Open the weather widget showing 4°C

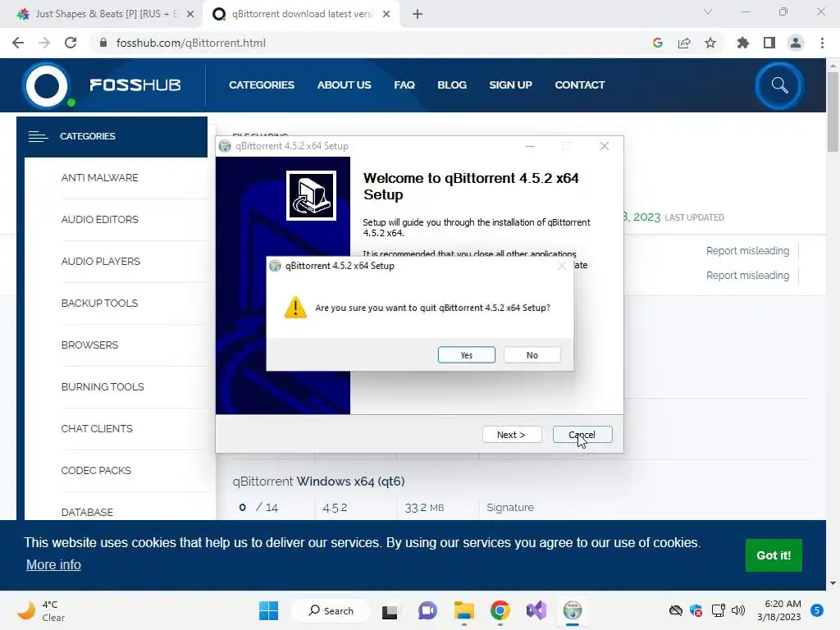point(41,610)
